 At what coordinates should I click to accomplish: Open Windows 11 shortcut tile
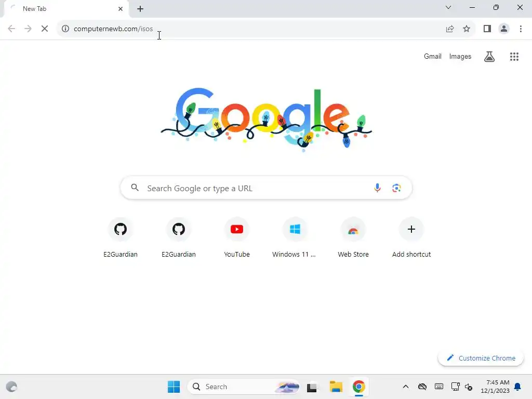(x=295, y=237)
